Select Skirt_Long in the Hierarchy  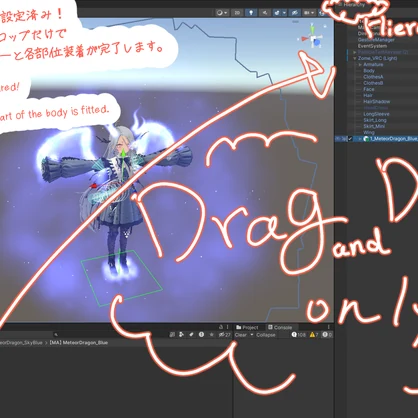coord(375,120)
